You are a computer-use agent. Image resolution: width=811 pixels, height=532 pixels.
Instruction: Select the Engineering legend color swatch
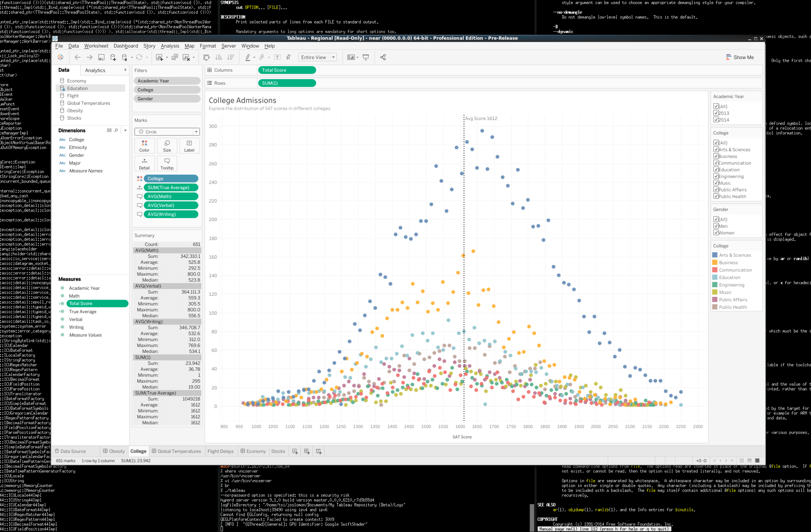pos(715,285)
